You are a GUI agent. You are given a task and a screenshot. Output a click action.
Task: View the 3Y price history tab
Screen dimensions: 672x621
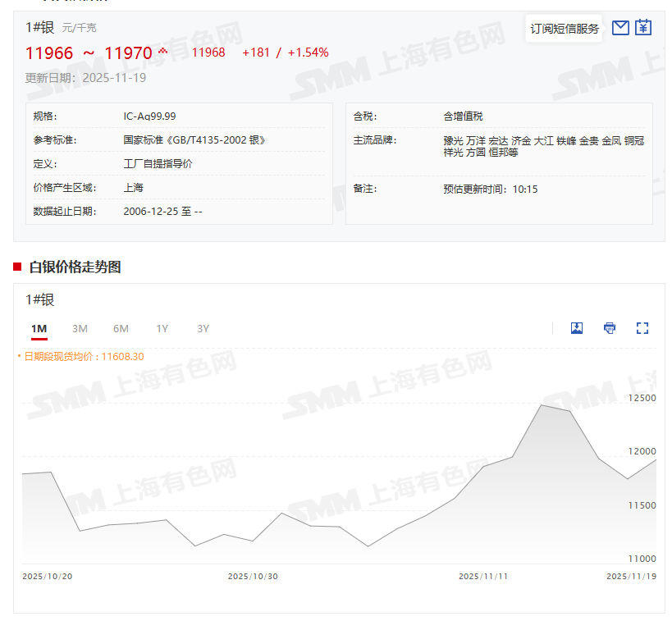(x=203, y=329)
